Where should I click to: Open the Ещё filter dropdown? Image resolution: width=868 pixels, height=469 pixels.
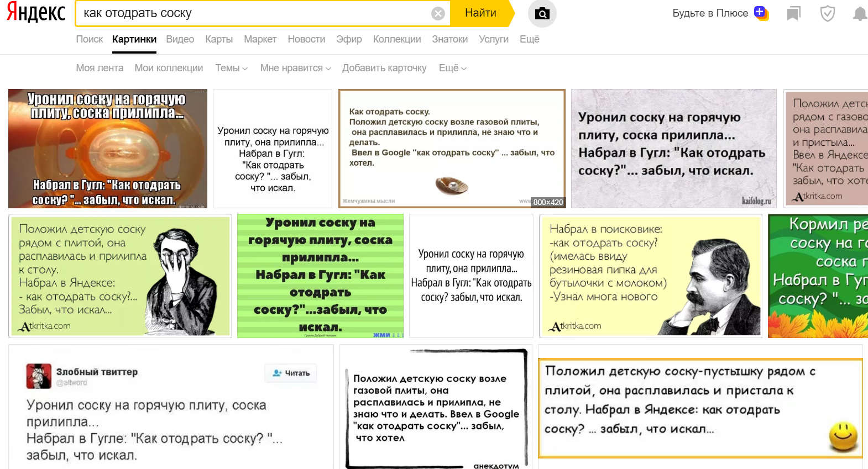(x=452, y=68)
